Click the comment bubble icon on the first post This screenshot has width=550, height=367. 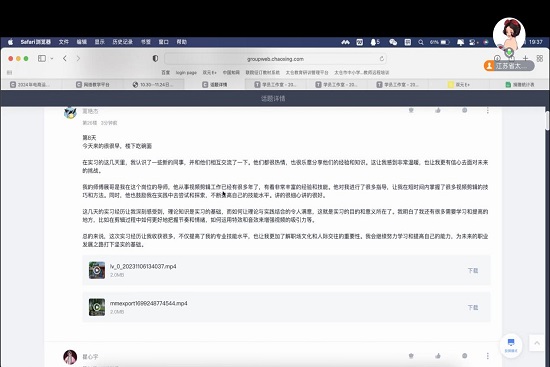coord(464,111)
